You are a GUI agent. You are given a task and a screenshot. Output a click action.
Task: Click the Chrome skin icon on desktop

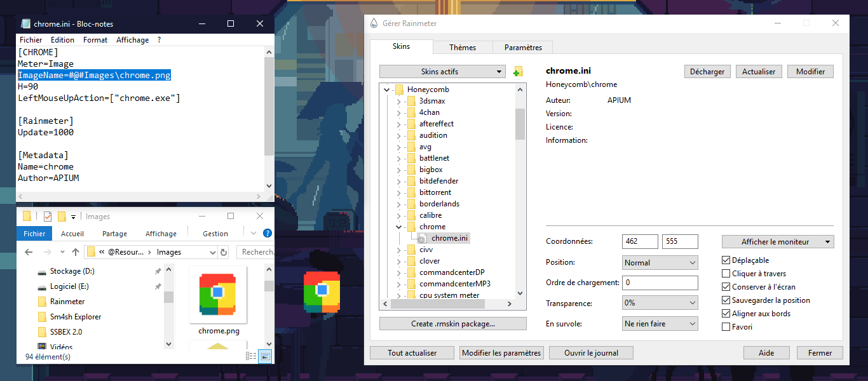coord(322,291)
